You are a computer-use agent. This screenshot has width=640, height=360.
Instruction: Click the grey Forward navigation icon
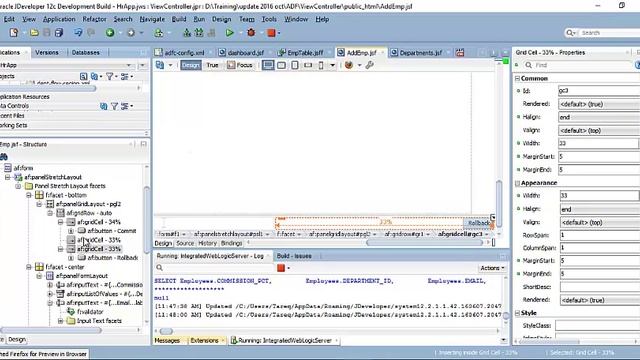click(x=131, y=33)
